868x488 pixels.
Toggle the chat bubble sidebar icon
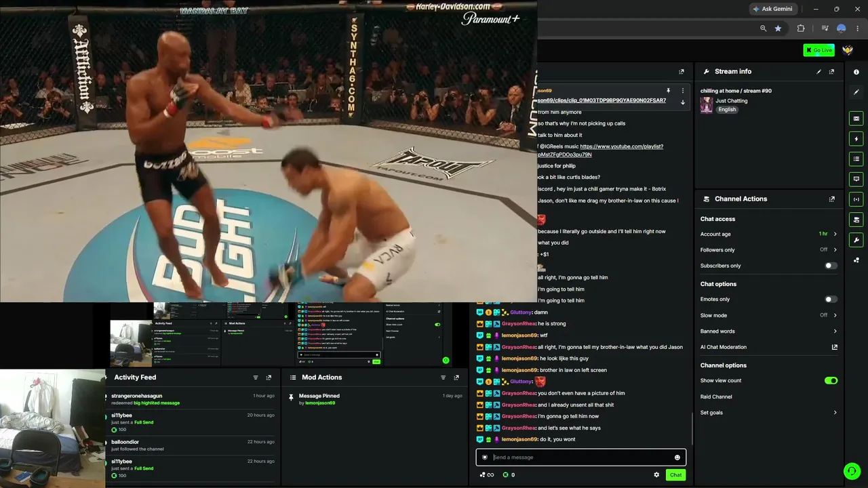[x=856, y=179]
